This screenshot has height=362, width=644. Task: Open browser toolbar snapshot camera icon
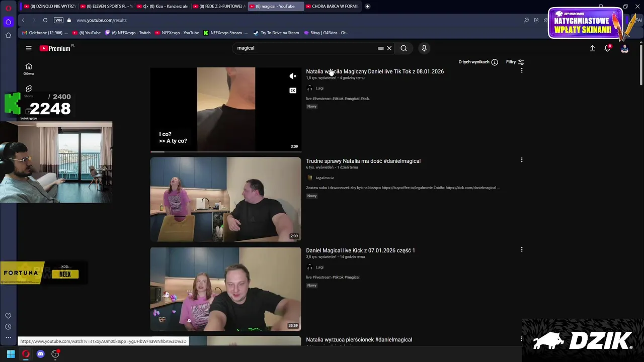pos(546,20)
